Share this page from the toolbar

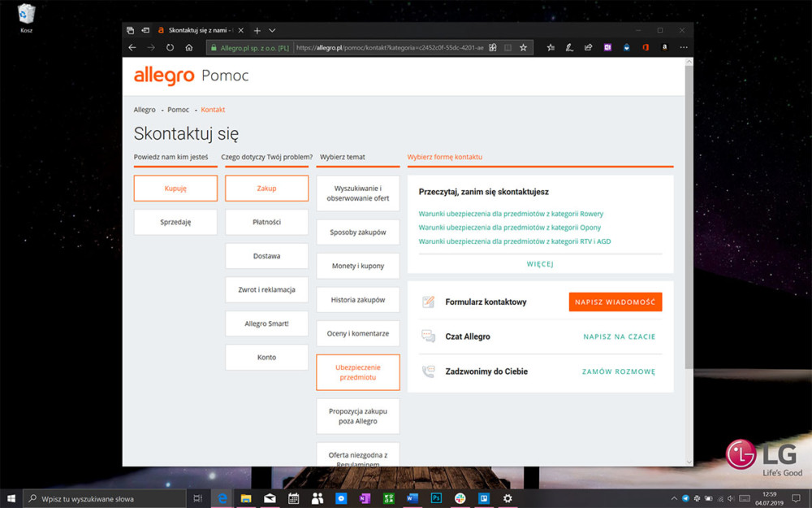click(x=588, y=48)
